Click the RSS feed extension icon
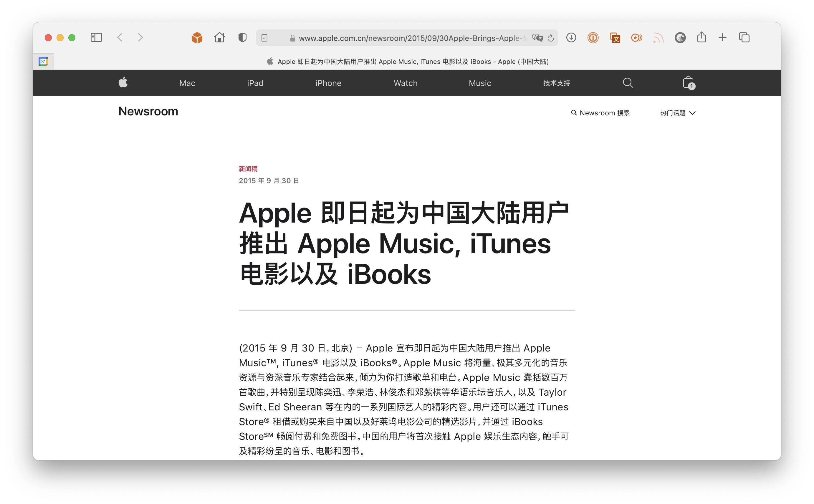814x504 pixels. [x=658, y=38]
